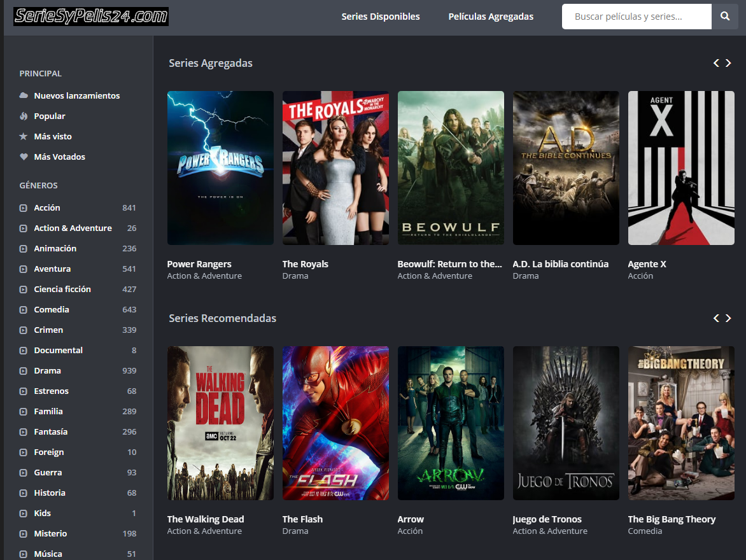
Task: Click the arrow icon next to Crimen
Action: click(24, 330)
